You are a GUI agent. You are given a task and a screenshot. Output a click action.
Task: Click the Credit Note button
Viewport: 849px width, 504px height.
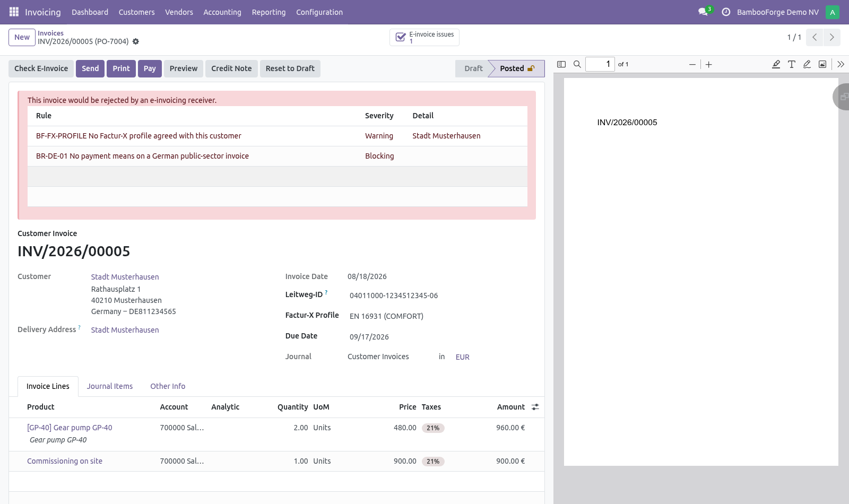pyautogui.click(x=231, y=68)
